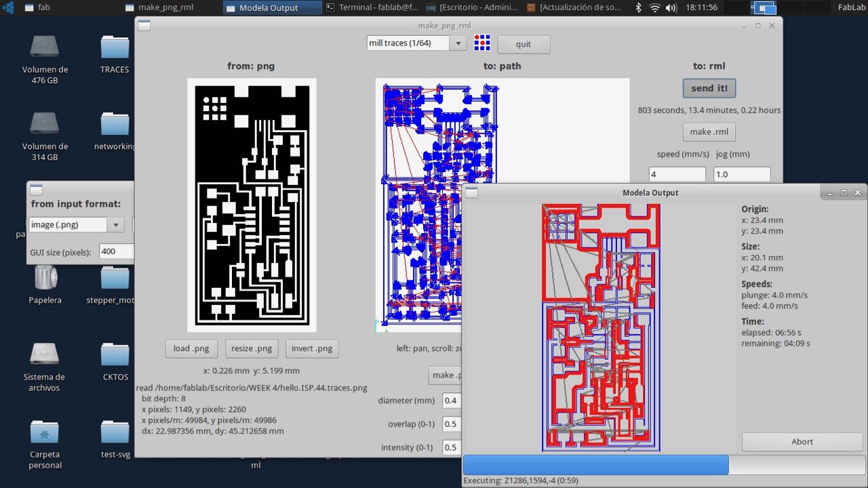Switch to the Escritorio file manager taskbar item
This screenshot has height=488, width=868.
[473, 7]
